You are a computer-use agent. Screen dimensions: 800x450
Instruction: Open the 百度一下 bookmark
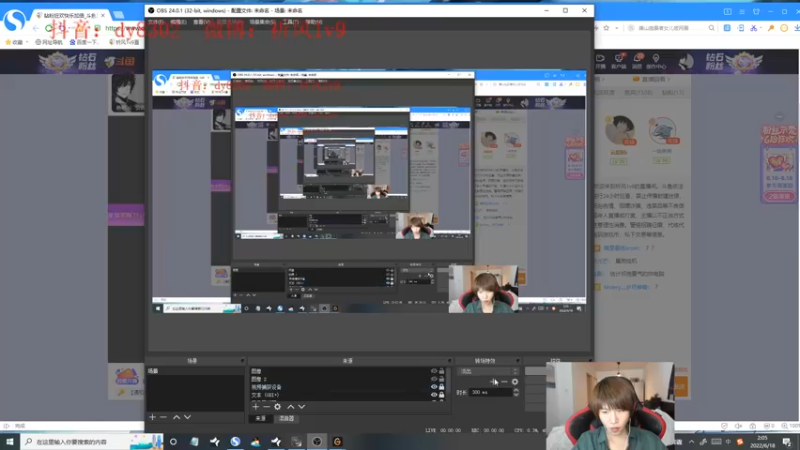tap(83, 42)
